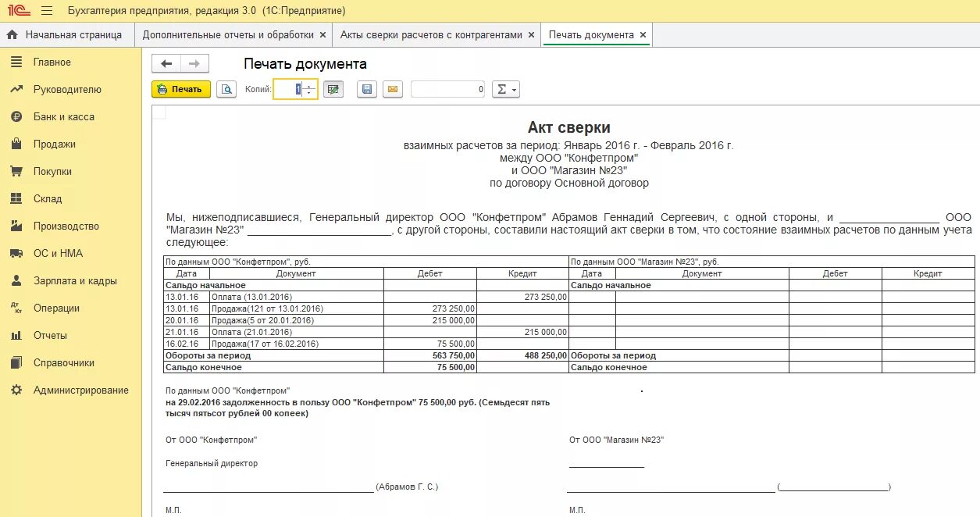980x517 pixels.
Task: Open Руководителю section in sidebar
Action: pyautogui.click(x=67, y=89)
